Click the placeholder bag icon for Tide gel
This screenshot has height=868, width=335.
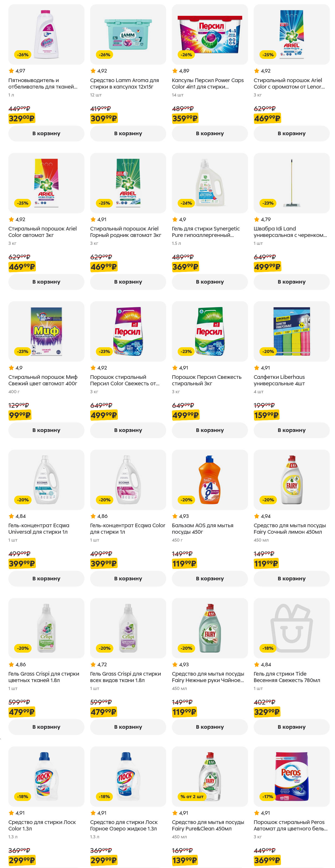[x=291, y=628]
